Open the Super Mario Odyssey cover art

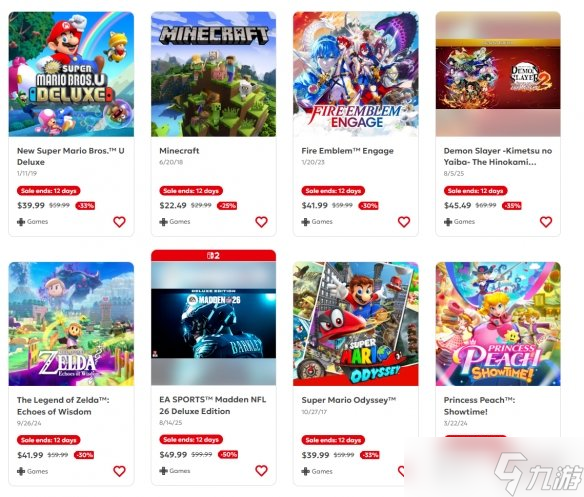pos(356,324)
